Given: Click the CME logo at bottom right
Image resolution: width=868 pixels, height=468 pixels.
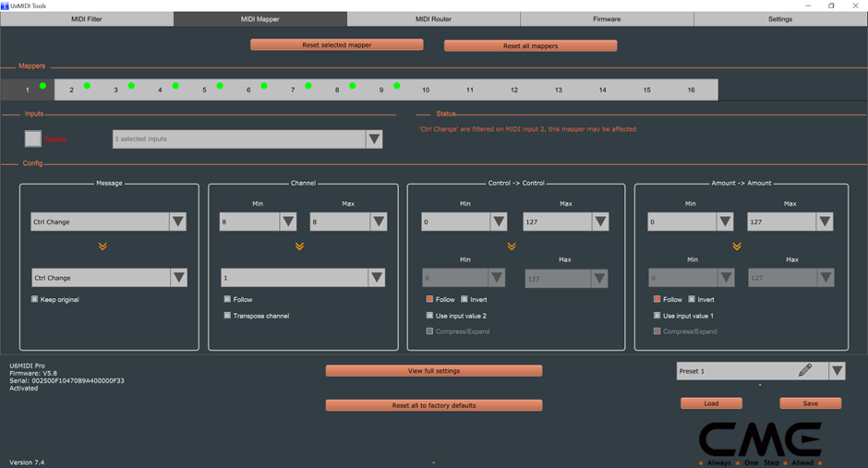Looking at the screenshot, I should pyautogui.click(x=759, y=439).
